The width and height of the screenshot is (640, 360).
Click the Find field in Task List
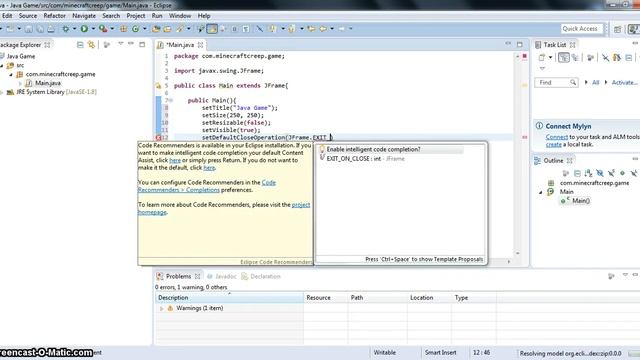point(556,82)
